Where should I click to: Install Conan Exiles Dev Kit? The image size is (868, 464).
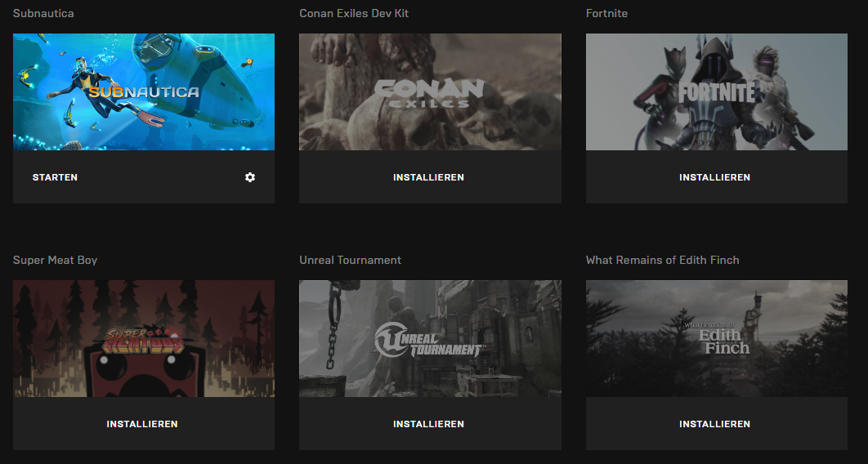pyautogui.click(x=430, y=177)
